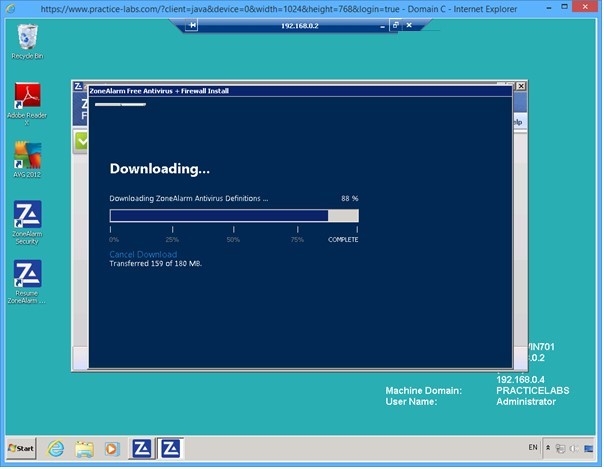Viewport: 604px width, 469px height.
Task: Click the green checkmark in the background ZoneAlarm window
Action: (x=82, y=142)
